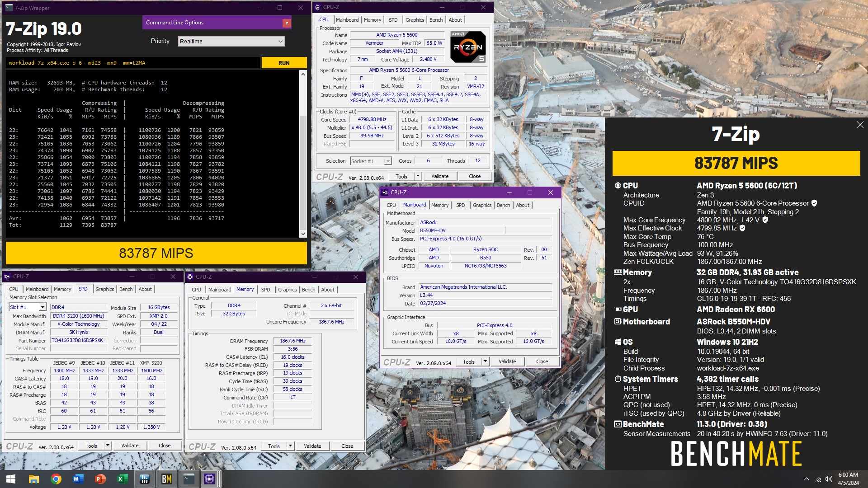Viewport: 868px width, 488px height.
Task: Select Bench tab in top CPU-Z window
Action: coord(436,20)
